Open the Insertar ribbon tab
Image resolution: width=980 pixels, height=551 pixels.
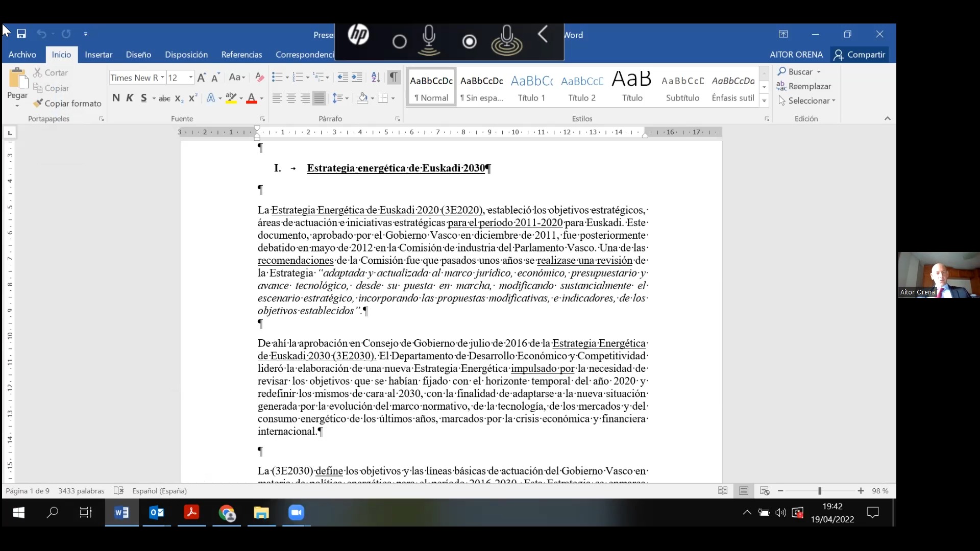[x=99, y=55]
